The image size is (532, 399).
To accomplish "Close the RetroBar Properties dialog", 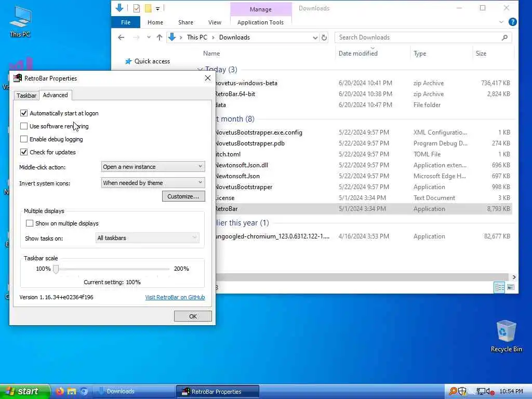I will pyautogui.click(x=208, y=78).
